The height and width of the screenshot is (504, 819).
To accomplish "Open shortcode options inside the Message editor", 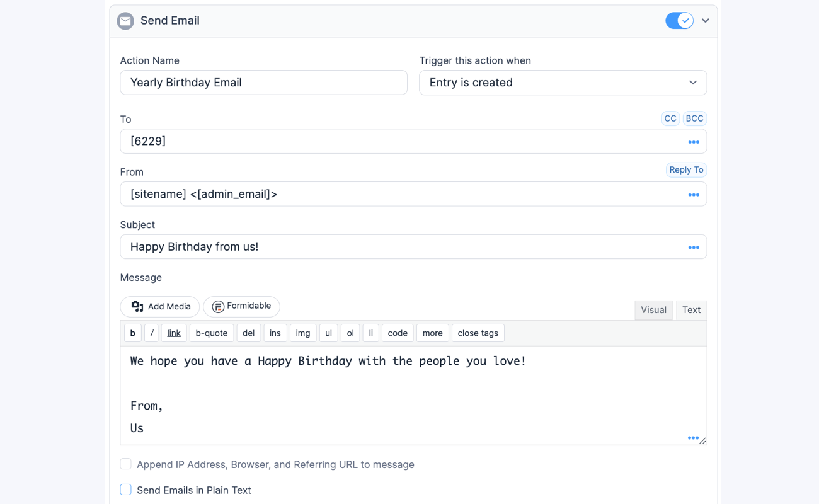I will (x=694, y=437).
